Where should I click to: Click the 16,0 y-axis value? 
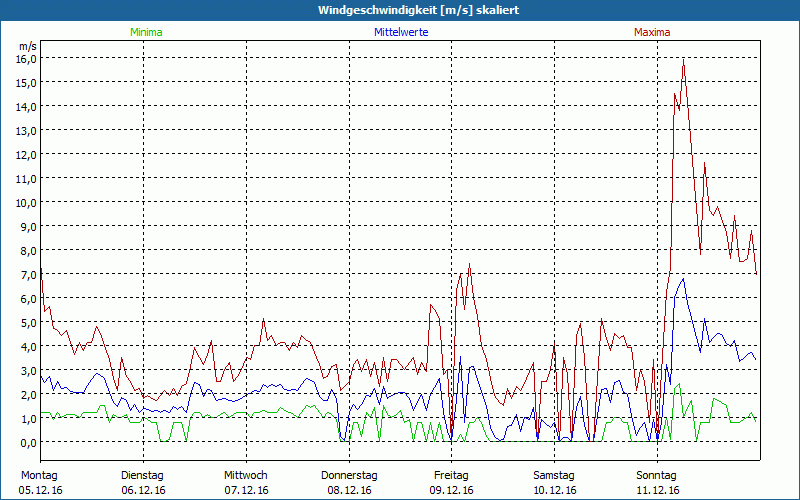(x=27, y=59)
